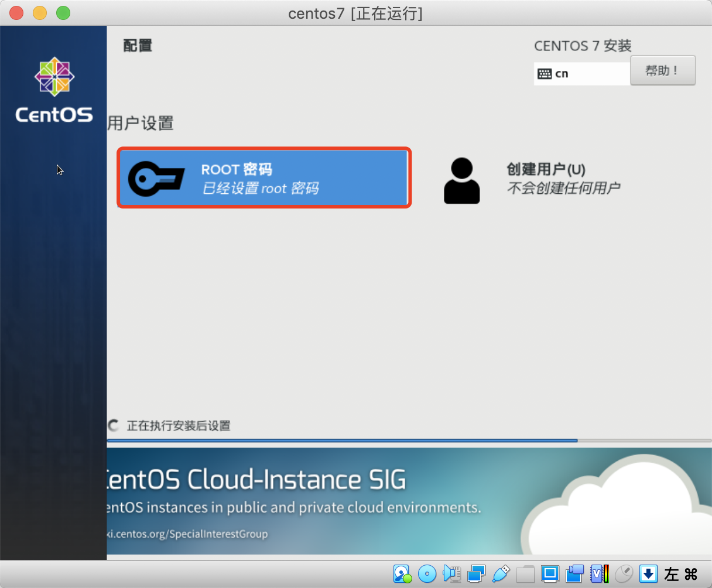
Task: Click the '已经设置 root 密码' status text
Action: [261, 189]
